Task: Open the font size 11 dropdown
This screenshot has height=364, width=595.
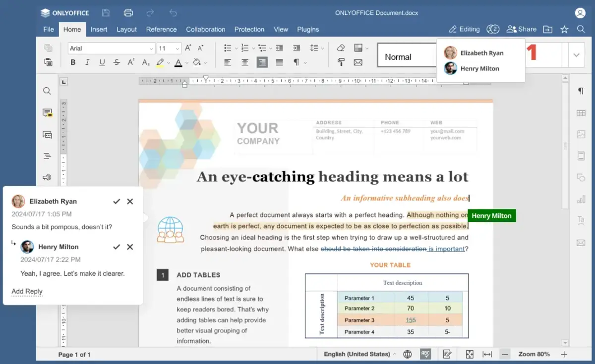Action: coord(178,49)
